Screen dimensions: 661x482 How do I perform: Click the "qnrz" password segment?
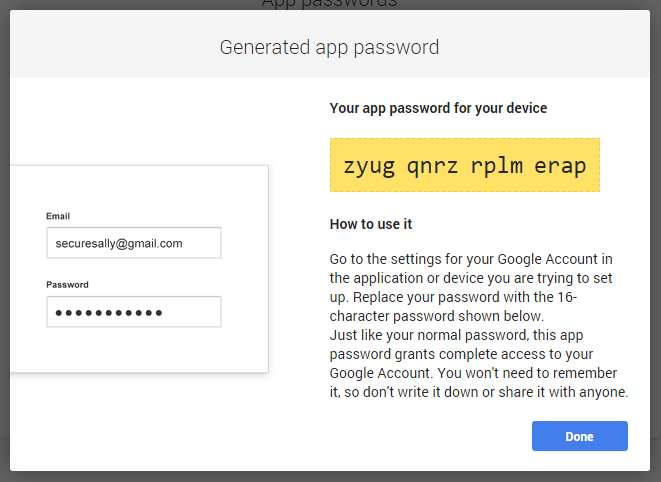tap(433, 165)
